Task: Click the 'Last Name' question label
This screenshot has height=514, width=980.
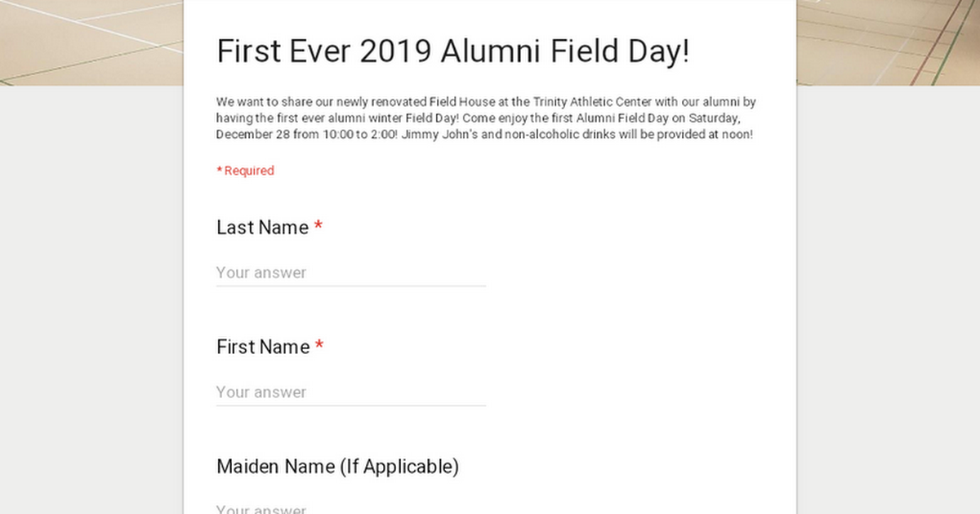Action: click(x=262, y=228)
